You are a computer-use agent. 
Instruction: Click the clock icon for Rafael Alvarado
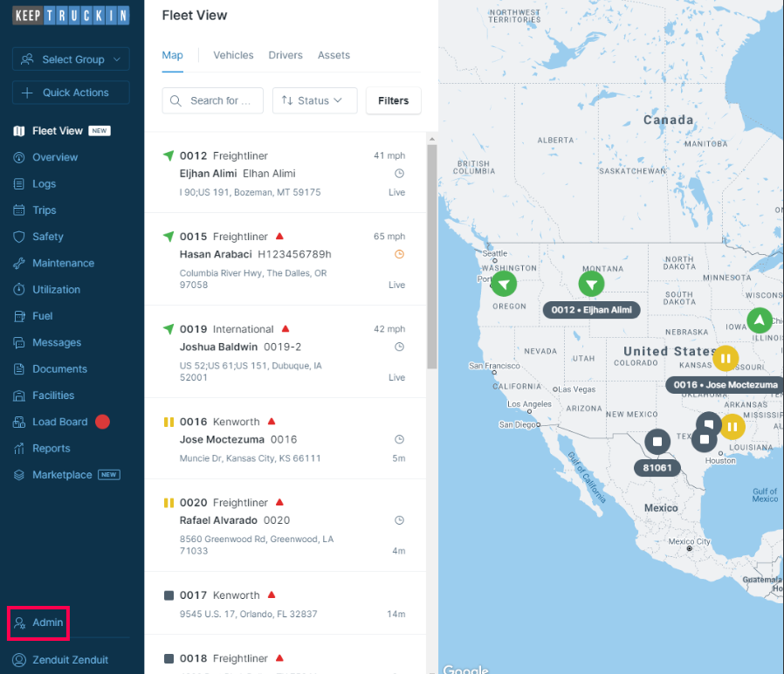click(x=400, y=520)
